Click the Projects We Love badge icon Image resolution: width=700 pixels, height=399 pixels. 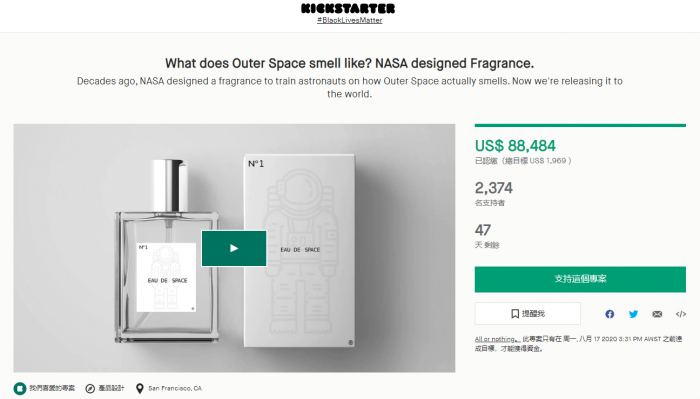[20, 388]
